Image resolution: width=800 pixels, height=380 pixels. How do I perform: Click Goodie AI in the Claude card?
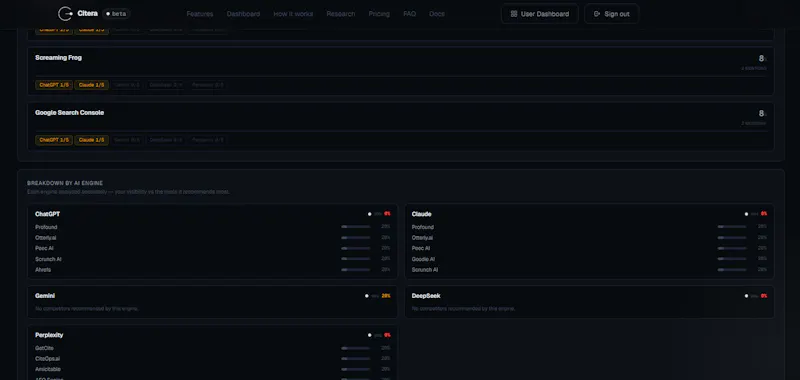pos(423,259)
